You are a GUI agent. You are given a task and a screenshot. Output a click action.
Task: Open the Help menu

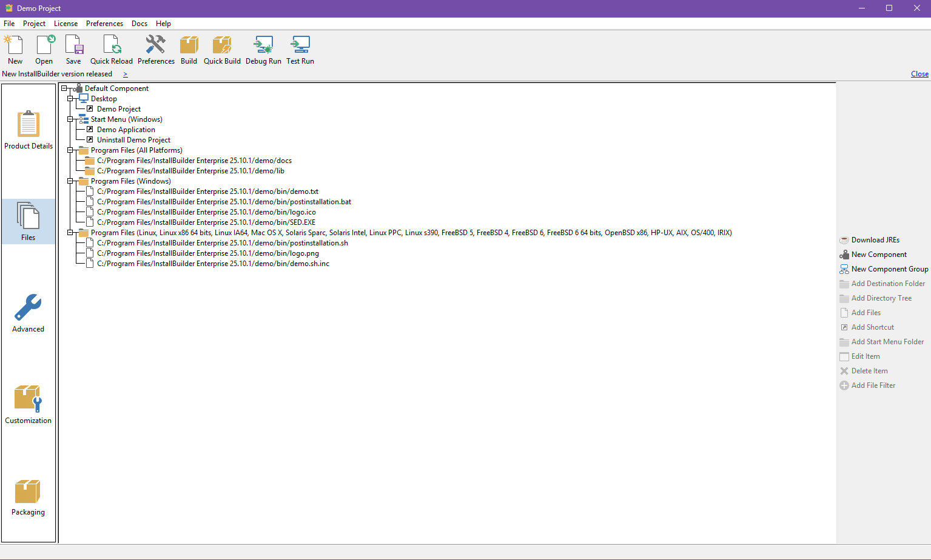(163, 24)
